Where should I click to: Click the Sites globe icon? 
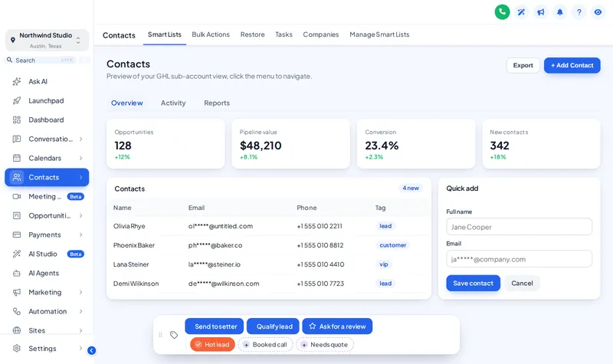click(16, 330)
